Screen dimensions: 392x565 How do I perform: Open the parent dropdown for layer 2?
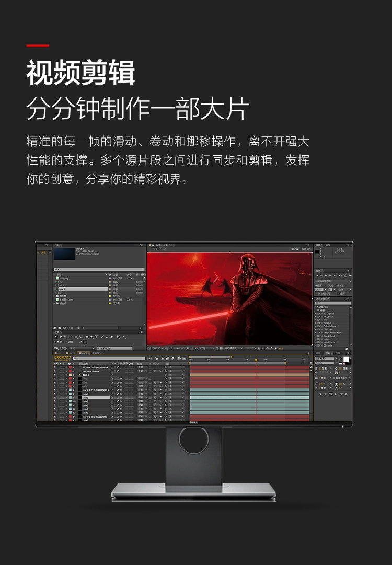pos(176,371)
